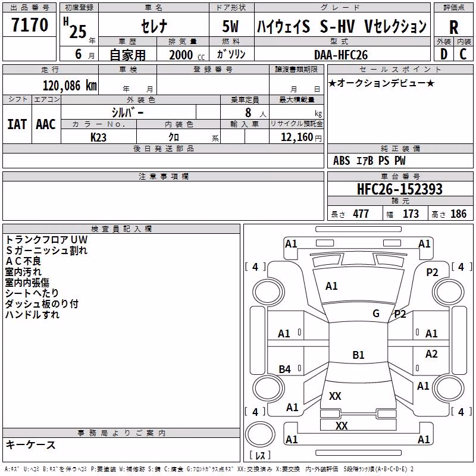Image resolution: width=476 pixels, height=476 pixels.
Task: Click inspector note 室内汚れ
Action: [23, 272]
